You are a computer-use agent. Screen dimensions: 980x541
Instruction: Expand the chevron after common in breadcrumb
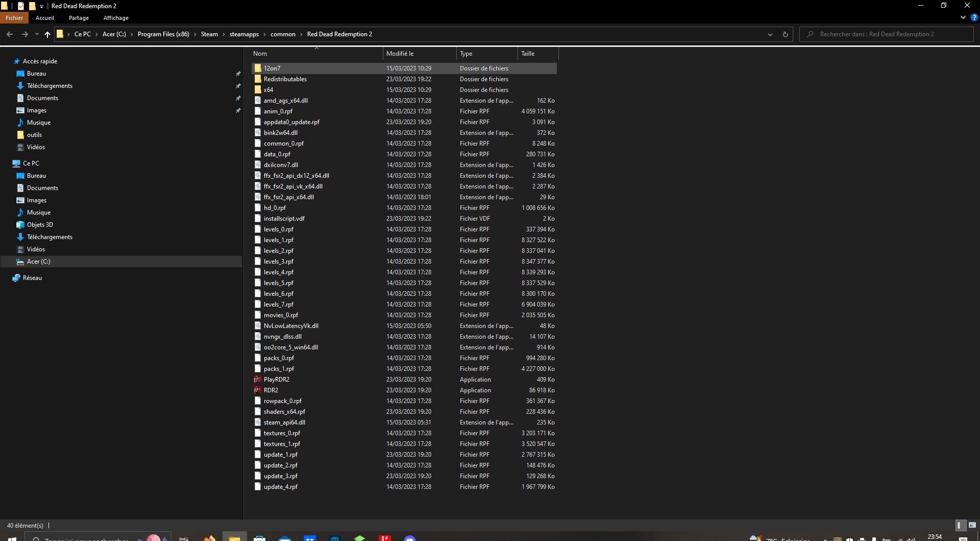point(301,34)
